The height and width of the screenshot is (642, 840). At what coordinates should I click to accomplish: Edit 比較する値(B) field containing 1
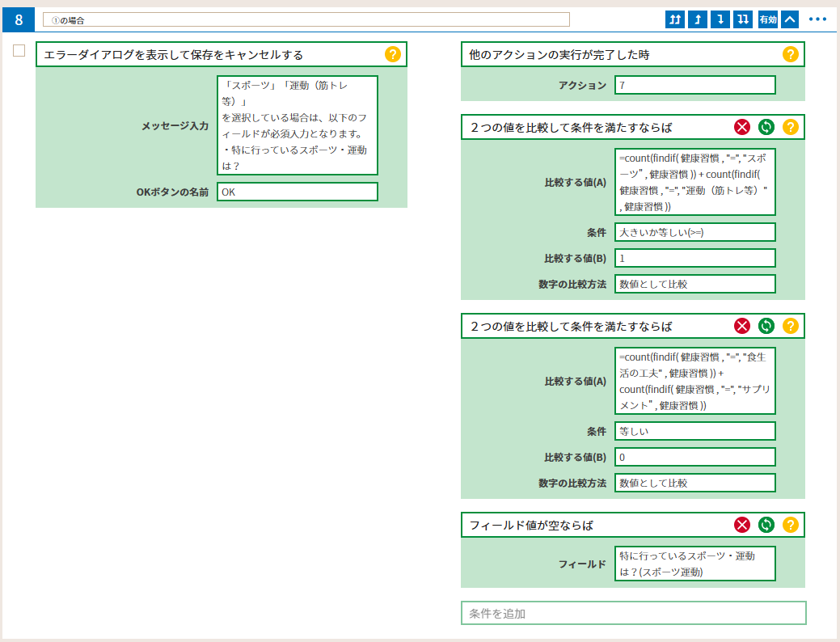tap(694, 258)
